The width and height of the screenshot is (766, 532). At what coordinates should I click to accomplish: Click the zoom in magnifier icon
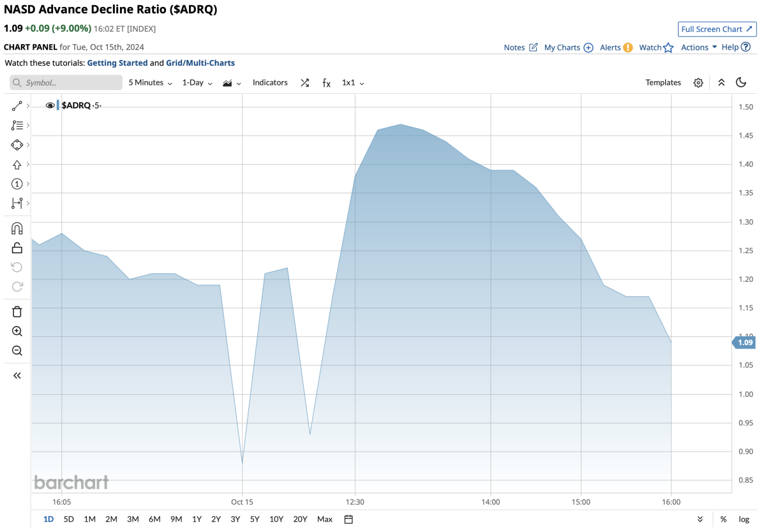17,331
